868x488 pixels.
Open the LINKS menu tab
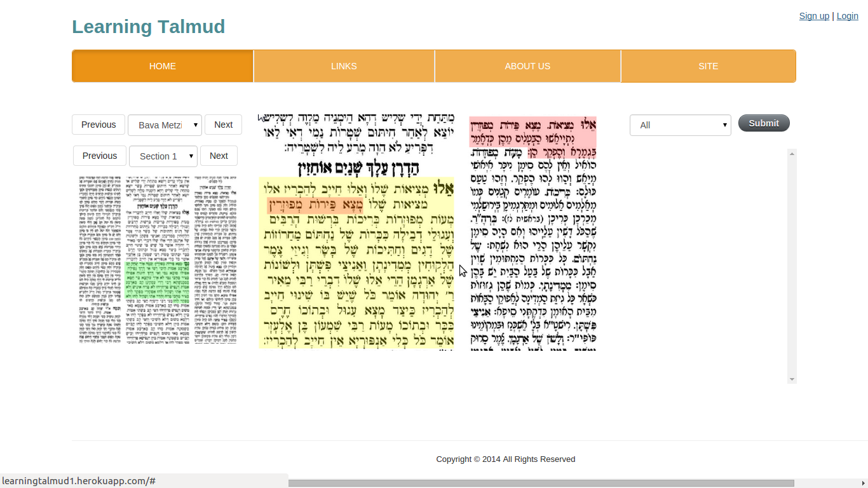click(344, 66)
